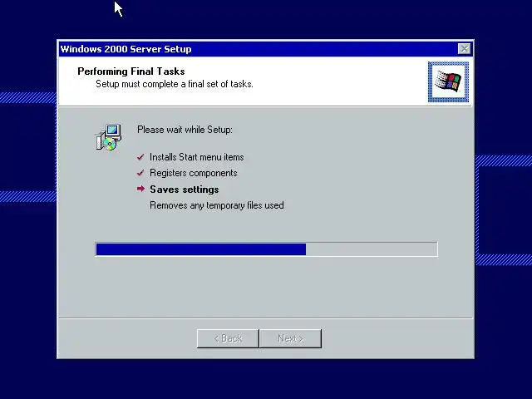Image resolution: width=532 pixels, height=399 pixels.
Task: Click the Windows 2000 Server Setup title bar
Action: point(266,49)
